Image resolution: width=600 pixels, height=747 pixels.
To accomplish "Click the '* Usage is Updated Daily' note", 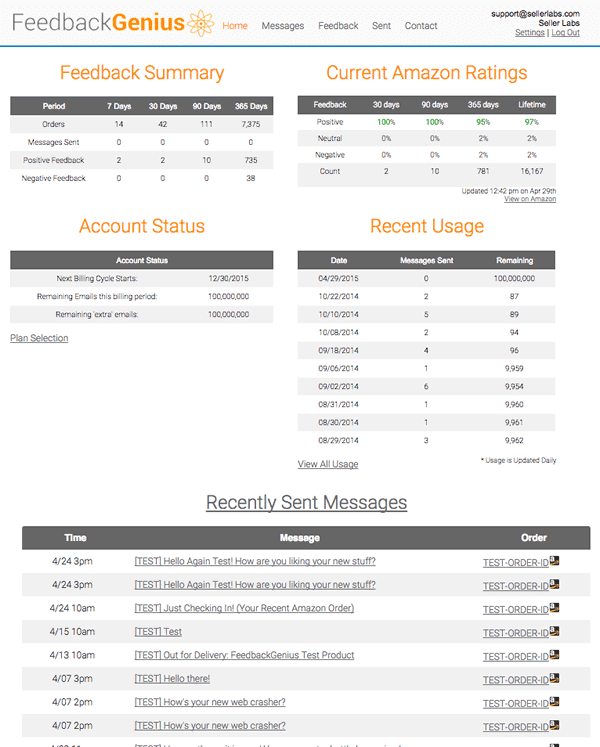I will point(518,460).
